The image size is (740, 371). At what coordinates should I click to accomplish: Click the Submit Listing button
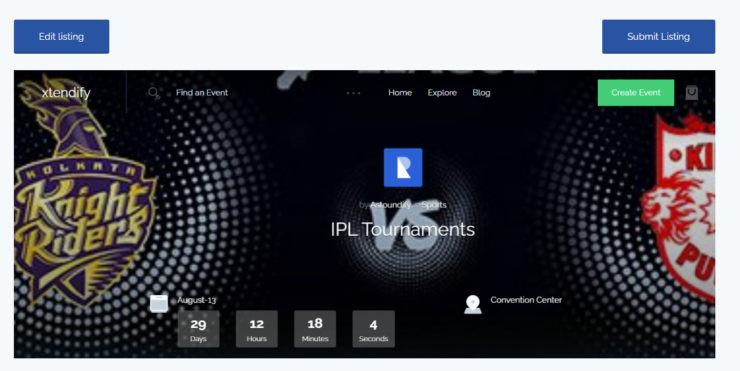658,36
